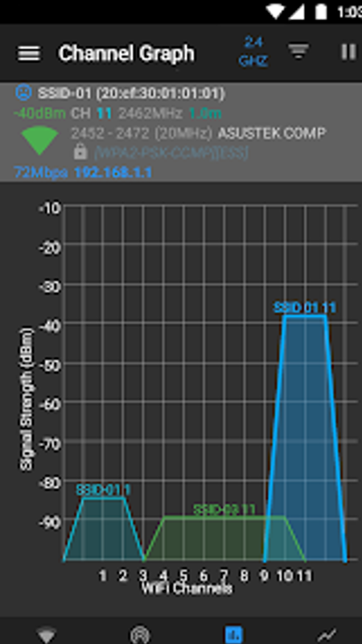Click the 192.168.1.1 IP address
This screenshot has width=362, height=644.
tap(113, 172)
